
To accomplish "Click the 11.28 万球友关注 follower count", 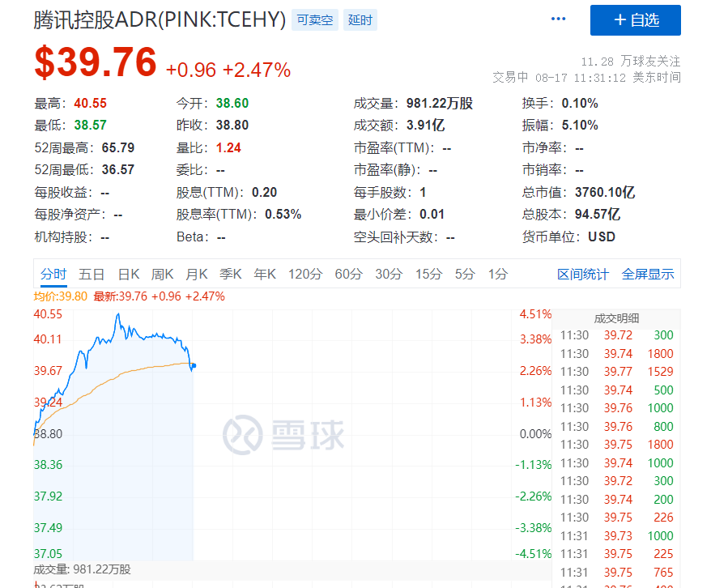I will (x=631, y=62).
